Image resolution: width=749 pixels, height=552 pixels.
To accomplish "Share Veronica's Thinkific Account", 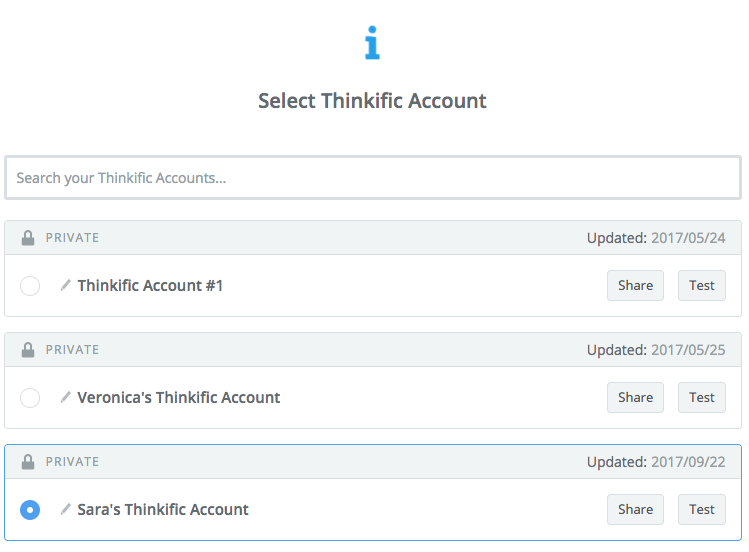I will (x=635, y=397).
